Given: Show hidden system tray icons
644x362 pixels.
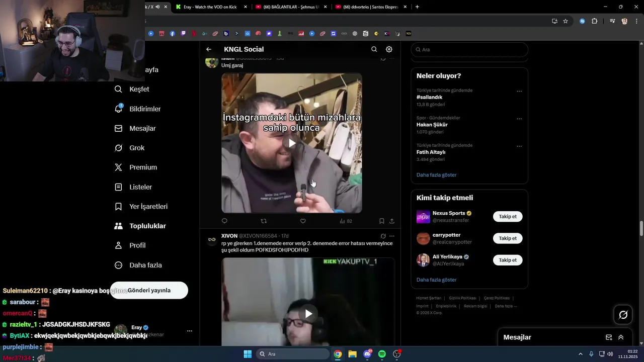Looking at the screenshot, I should (x=580, y=354).
